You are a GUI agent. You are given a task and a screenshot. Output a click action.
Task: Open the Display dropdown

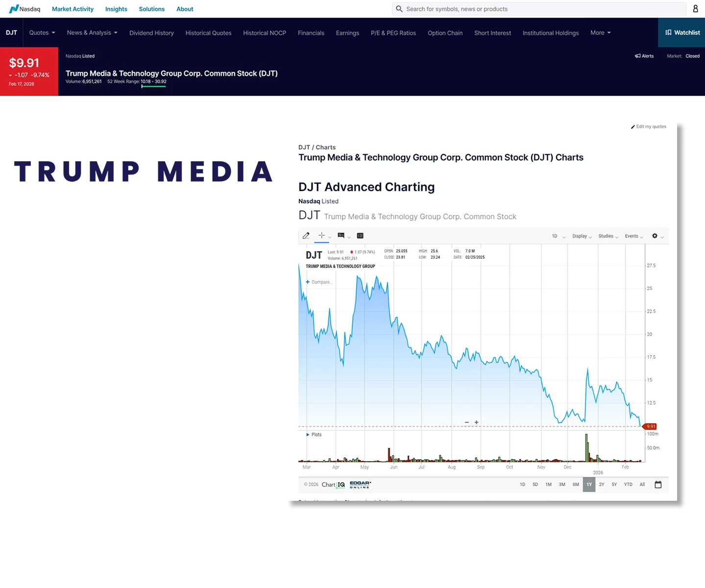coord(582,236)
